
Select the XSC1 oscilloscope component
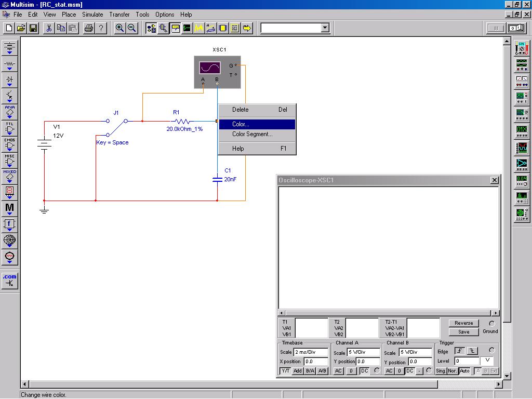tap(218, 72)
